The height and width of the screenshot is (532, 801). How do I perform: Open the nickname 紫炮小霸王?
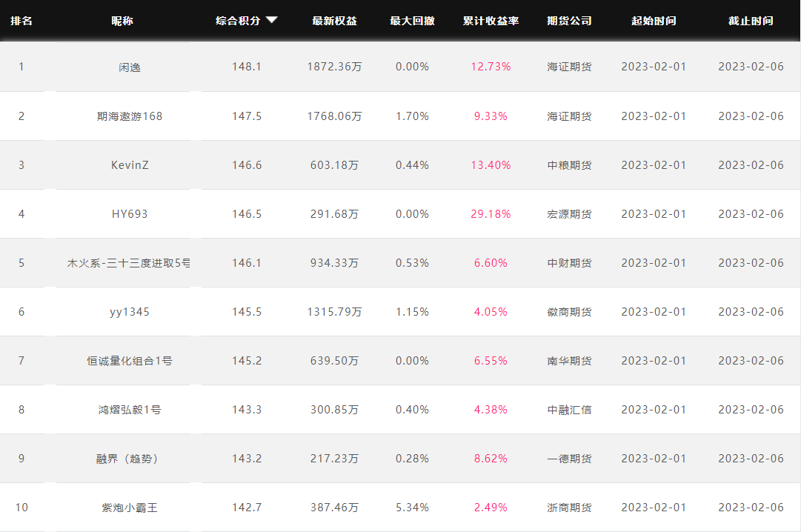130,508
